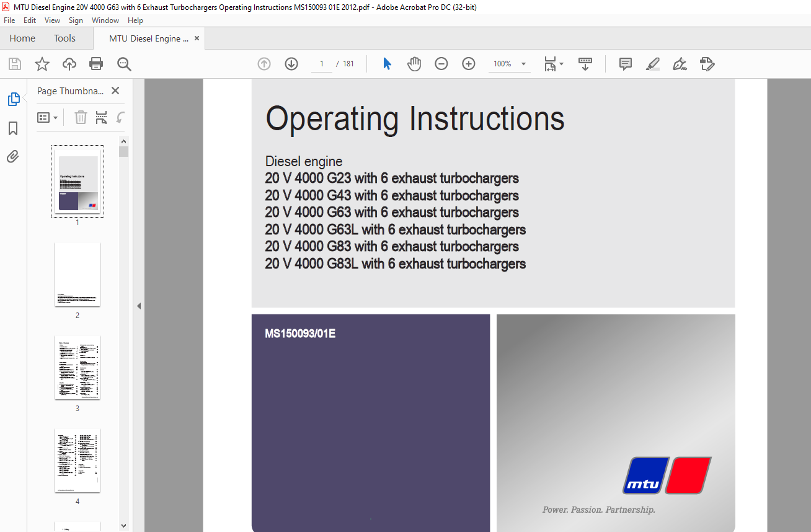Click the page number input field
Screen dimensions: 811x532
click(322, 64)
